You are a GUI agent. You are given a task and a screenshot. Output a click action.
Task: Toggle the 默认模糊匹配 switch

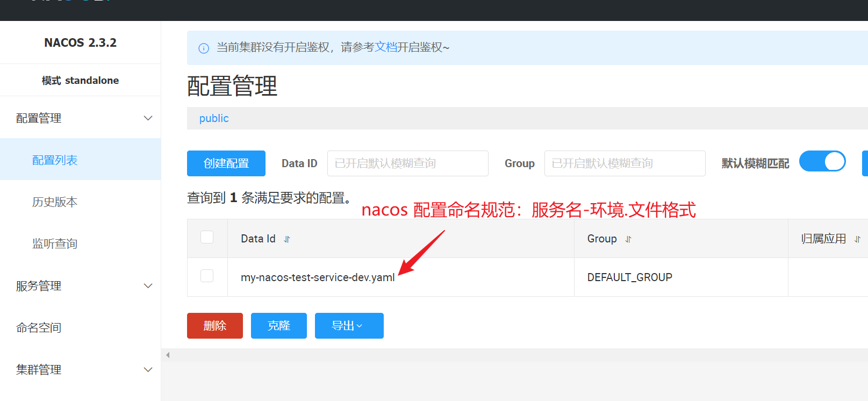[x=822, y=161]
